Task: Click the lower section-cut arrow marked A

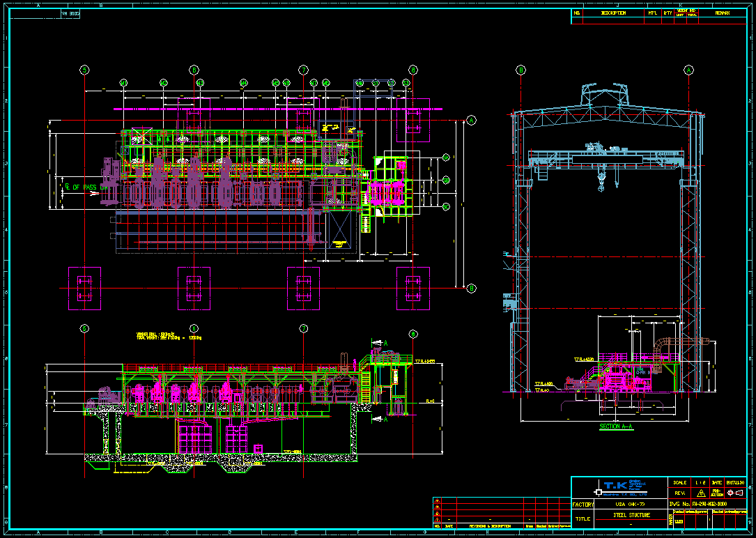Action: pyautogui.click(x=380, y=420)
